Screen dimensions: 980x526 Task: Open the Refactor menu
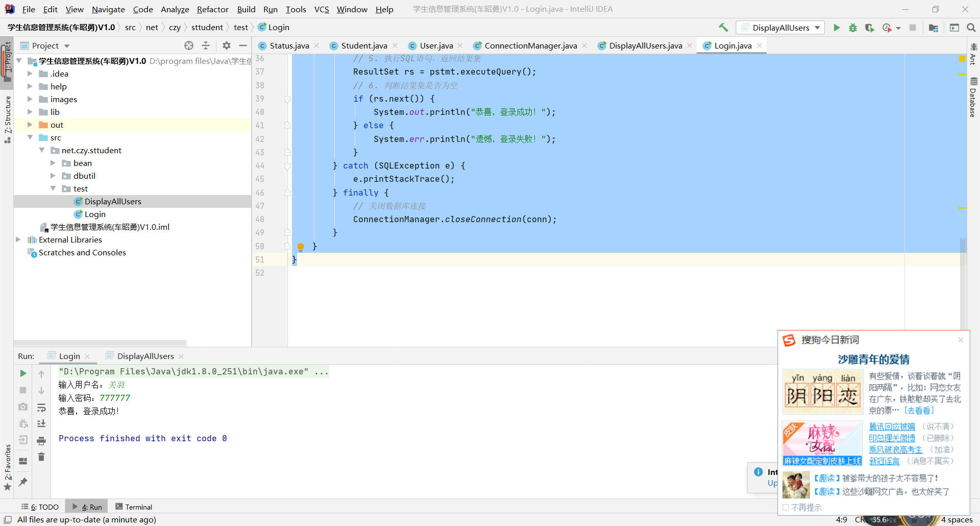tap(213, 9)
